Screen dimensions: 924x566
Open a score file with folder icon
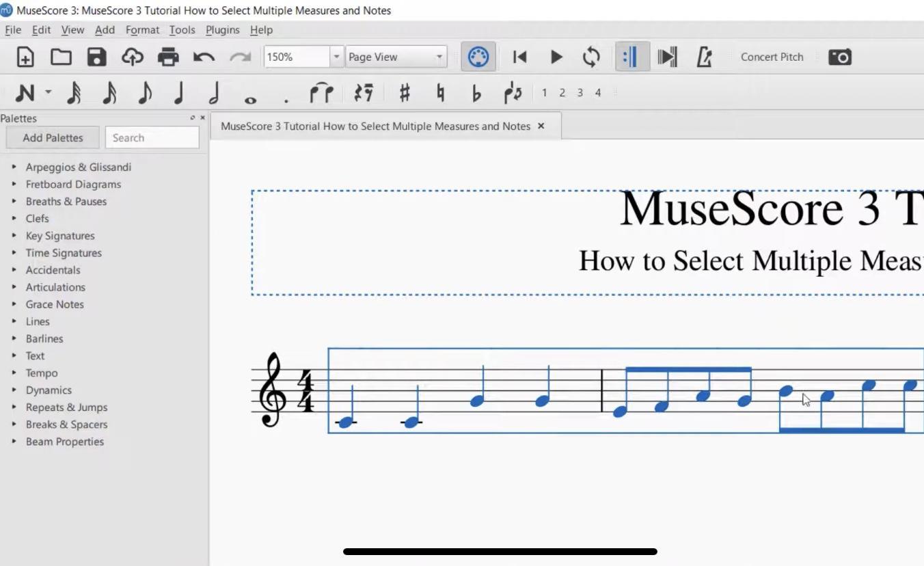click(61, 57)
